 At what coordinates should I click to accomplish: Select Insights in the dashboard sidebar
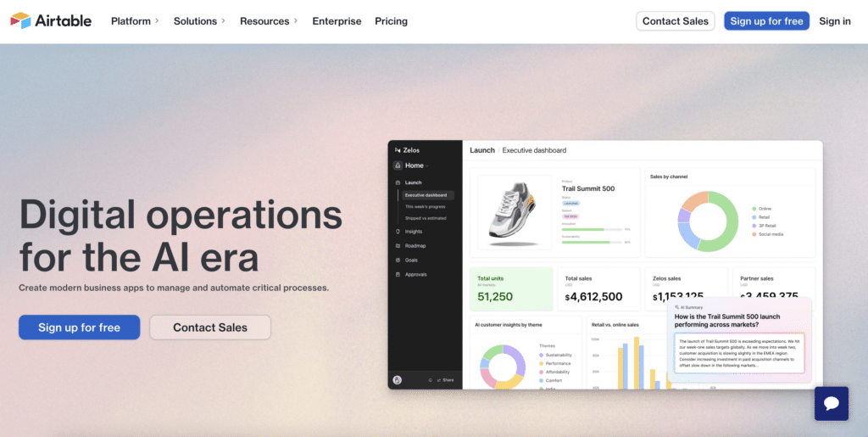[414, 232]
